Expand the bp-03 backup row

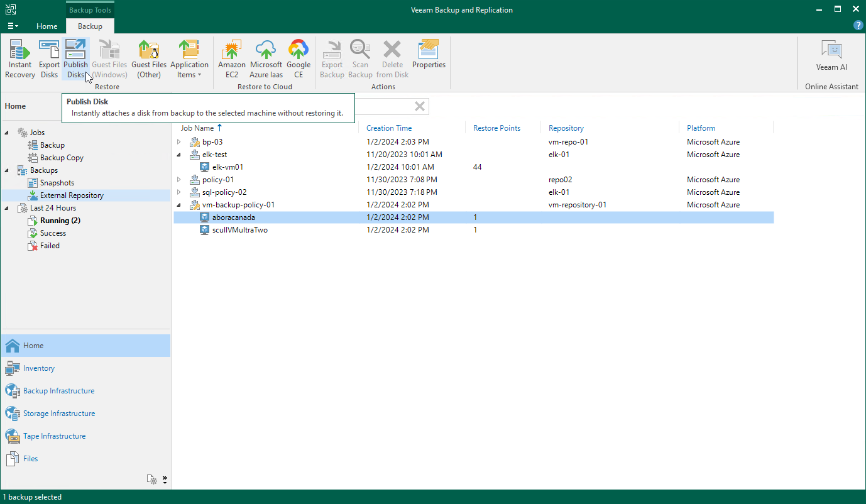point(178,142)
